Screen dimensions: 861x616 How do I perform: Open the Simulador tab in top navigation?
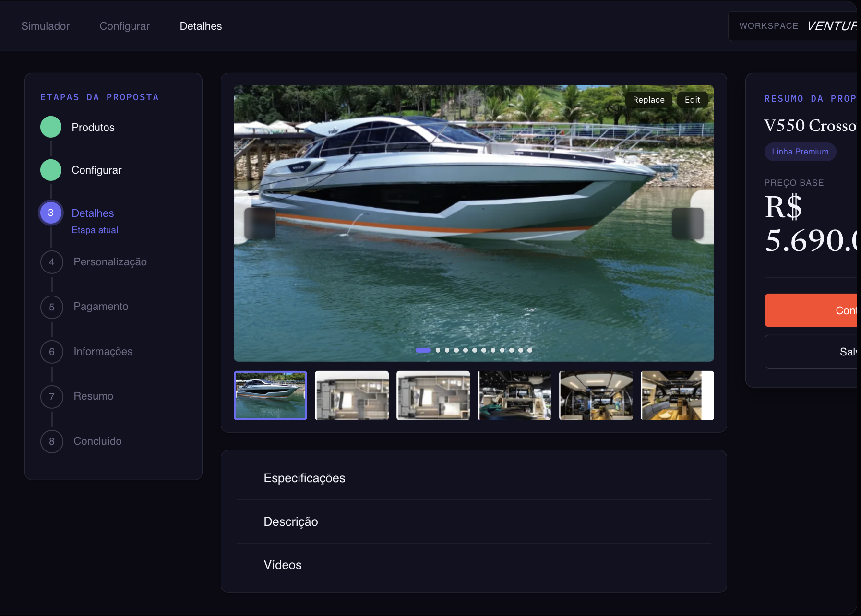point(45,26)
